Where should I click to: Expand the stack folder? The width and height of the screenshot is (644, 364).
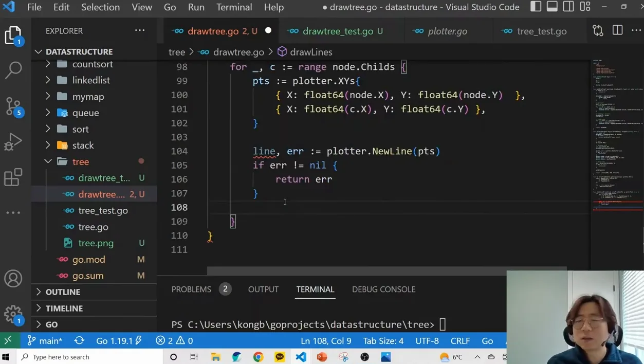click(x=94, y=145)
